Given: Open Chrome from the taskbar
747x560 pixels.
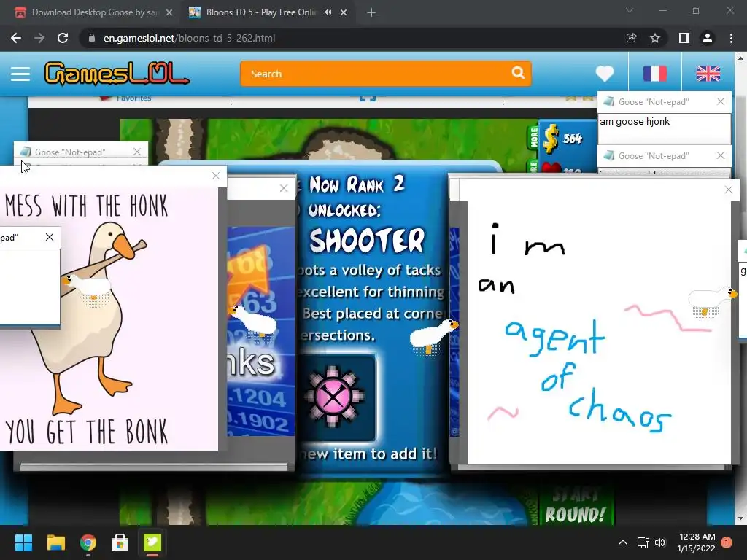Looking at the screenshot, I should pos(88,542).
